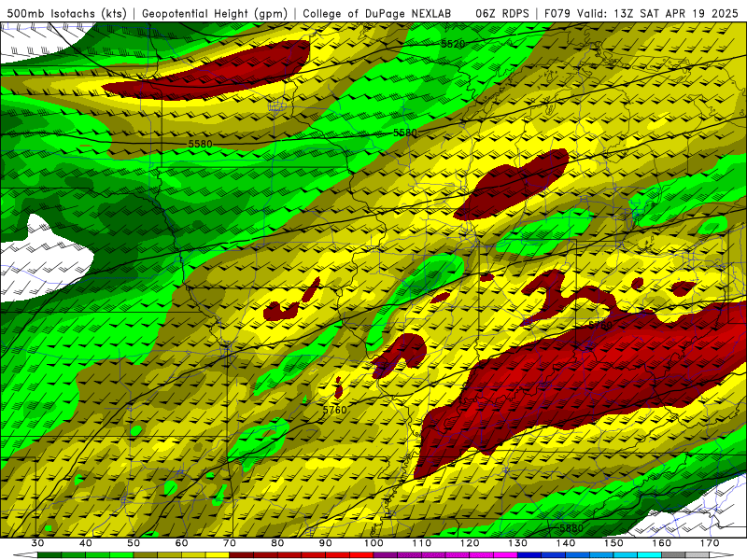Click the "F079 Valid: 13Z SAT APR 19 2025" text

[x=641, y=13]
